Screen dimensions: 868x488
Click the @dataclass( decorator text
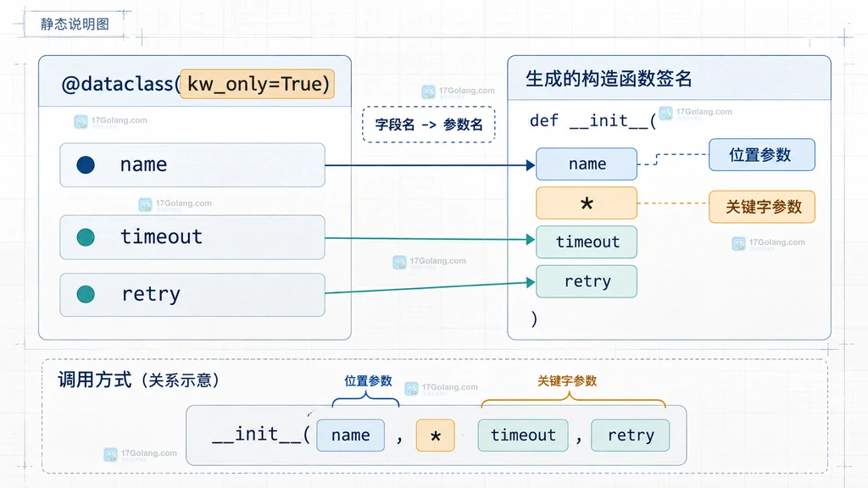(120, 84)
